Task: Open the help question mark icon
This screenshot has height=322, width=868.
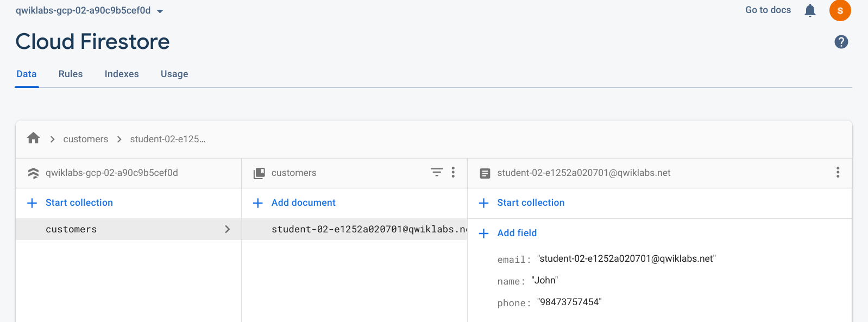Action: point(841,42)
